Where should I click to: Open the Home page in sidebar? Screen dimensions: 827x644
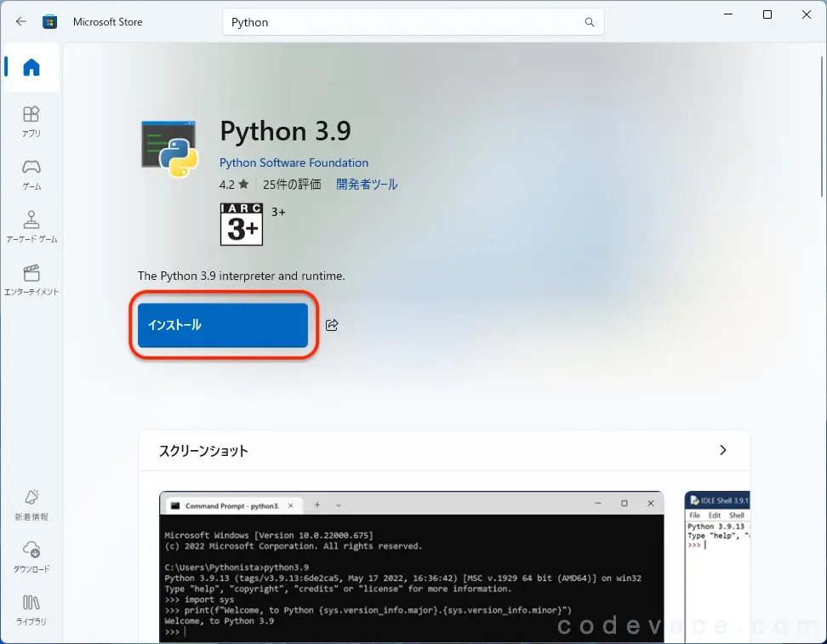point(31,68)
